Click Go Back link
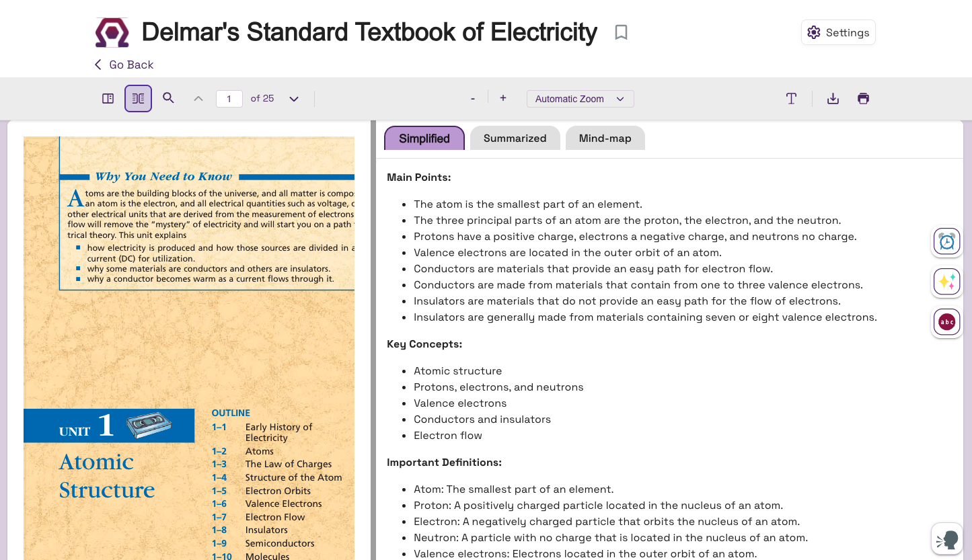The image size is (972, 560). [x=124, y=65]
